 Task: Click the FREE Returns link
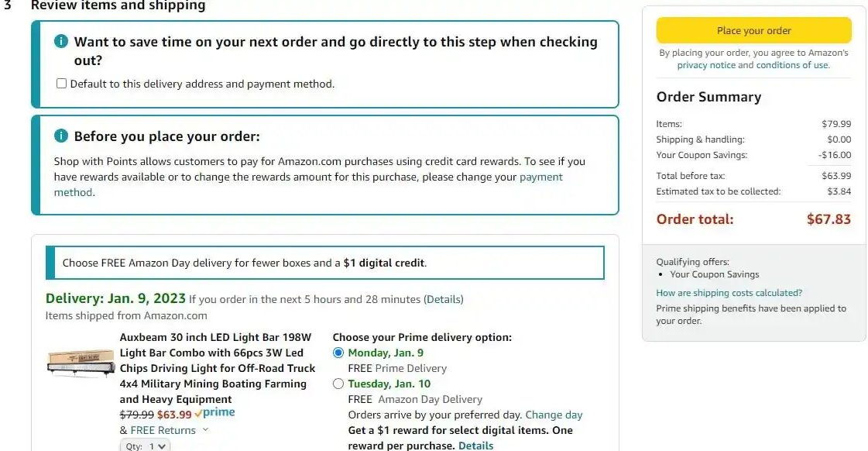(x=163, y=431)
